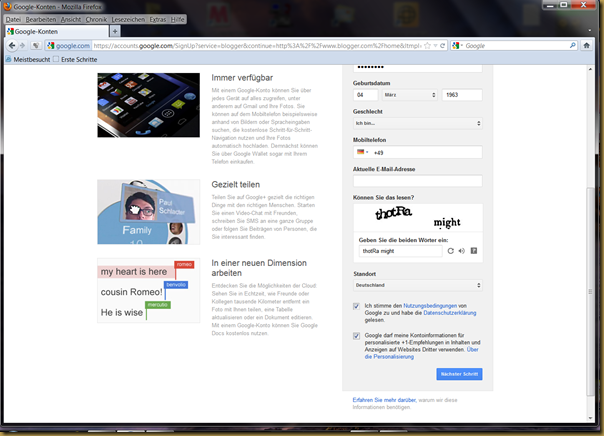The image size is (604, 436).
Task: Bookmark this page with the star icon
Action: pos(427,45)
